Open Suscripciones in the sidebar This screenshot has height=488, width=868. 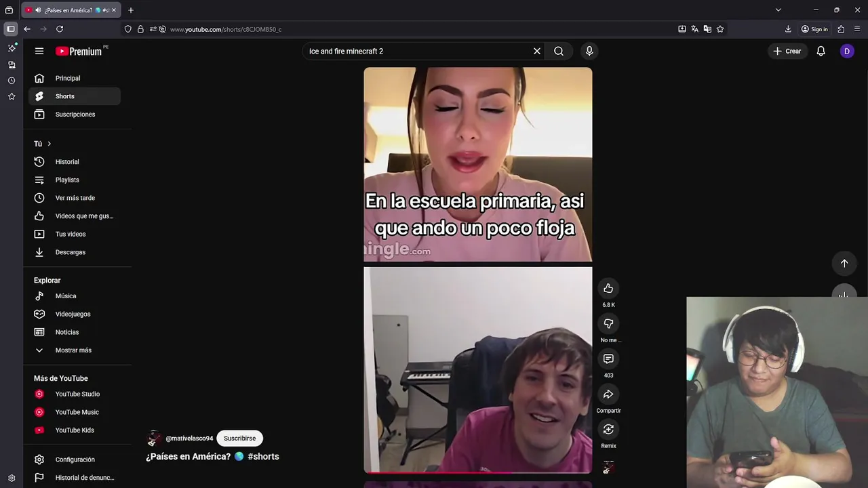(75, 115)
